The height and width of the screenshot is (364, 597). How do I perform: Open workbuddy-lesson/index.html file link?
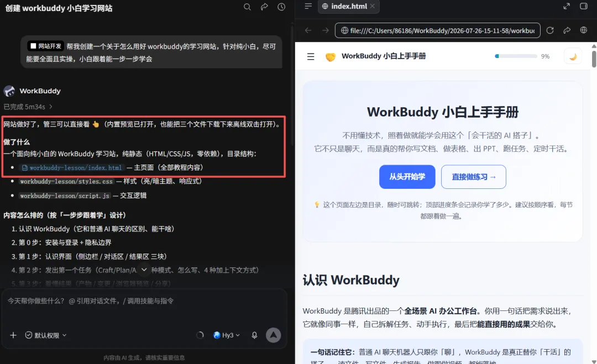(x=72, y=168)
